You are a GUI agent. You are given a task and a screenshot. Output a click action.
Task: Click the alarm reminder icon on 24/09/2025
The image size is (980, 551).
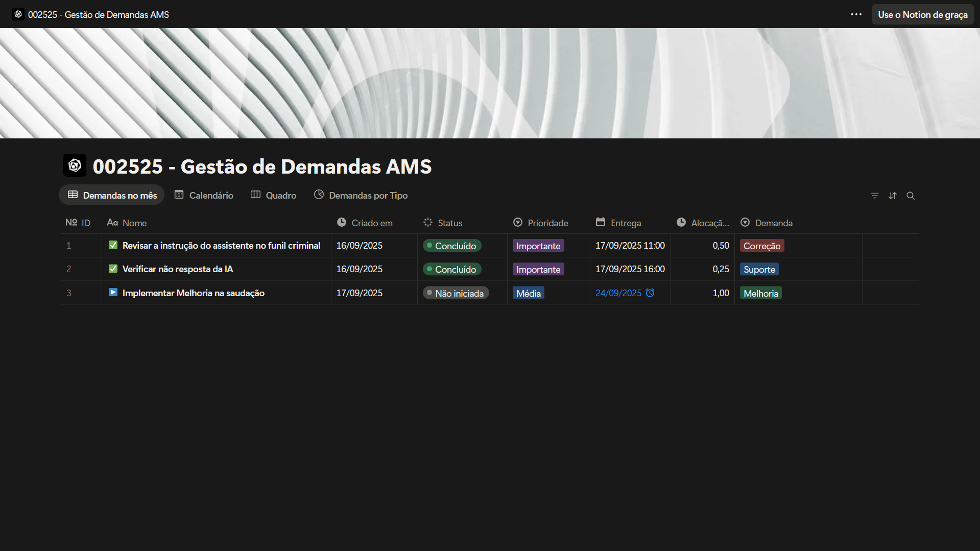point(650,293)
